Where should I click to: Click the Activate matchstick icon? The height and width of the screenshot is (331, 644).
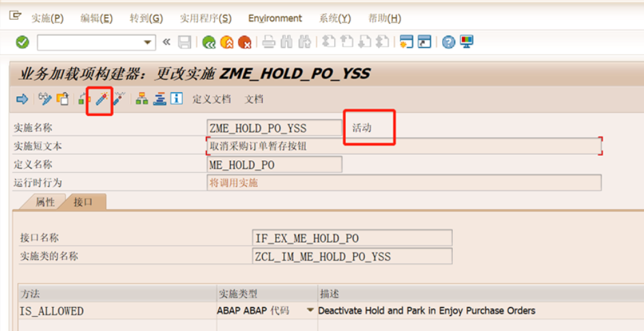[x=102, y=99]
